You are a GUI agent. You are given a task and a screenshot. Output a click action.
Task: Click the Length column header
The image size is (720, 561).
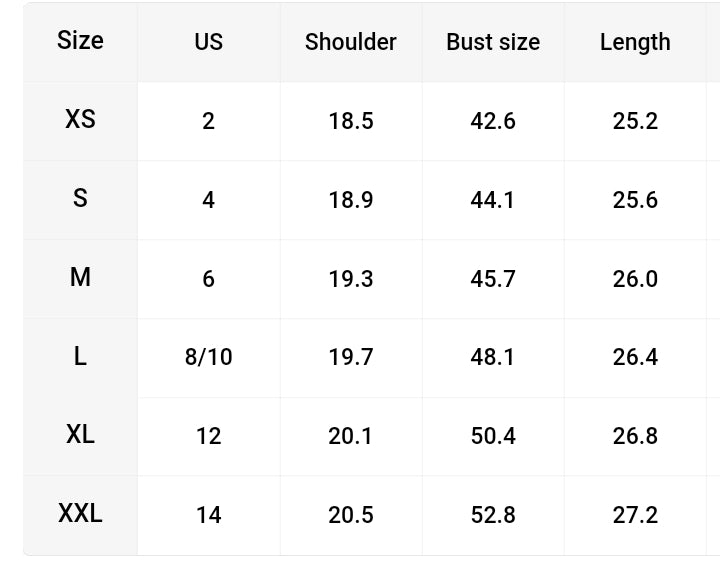click(635, 42)
